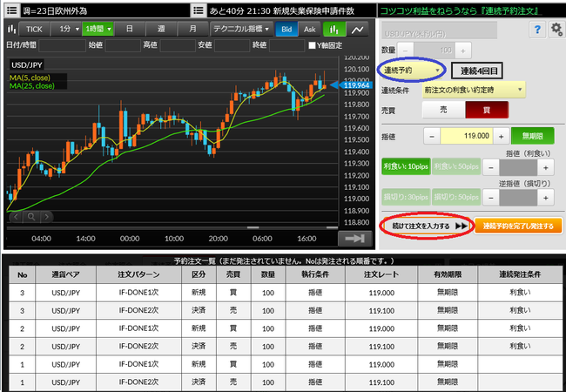This screenshot has width=566, height=392.
Task: Toggle Y軸固定 checkbox
Action: pos(312,45)
